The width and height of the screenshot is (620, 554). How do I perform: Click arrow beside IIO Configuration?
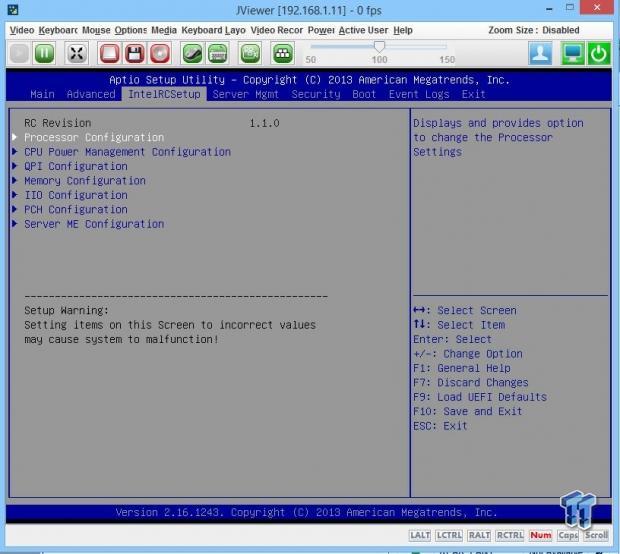(15, 195)
